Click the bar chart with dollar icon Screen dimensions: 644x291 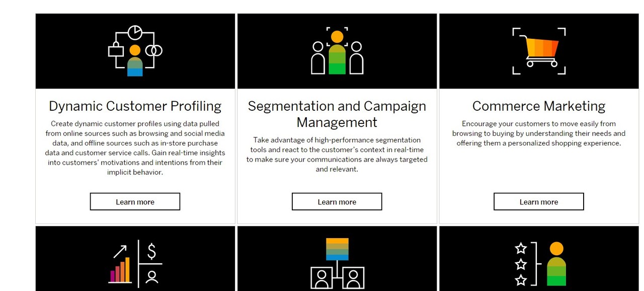[x=135, y=263]
